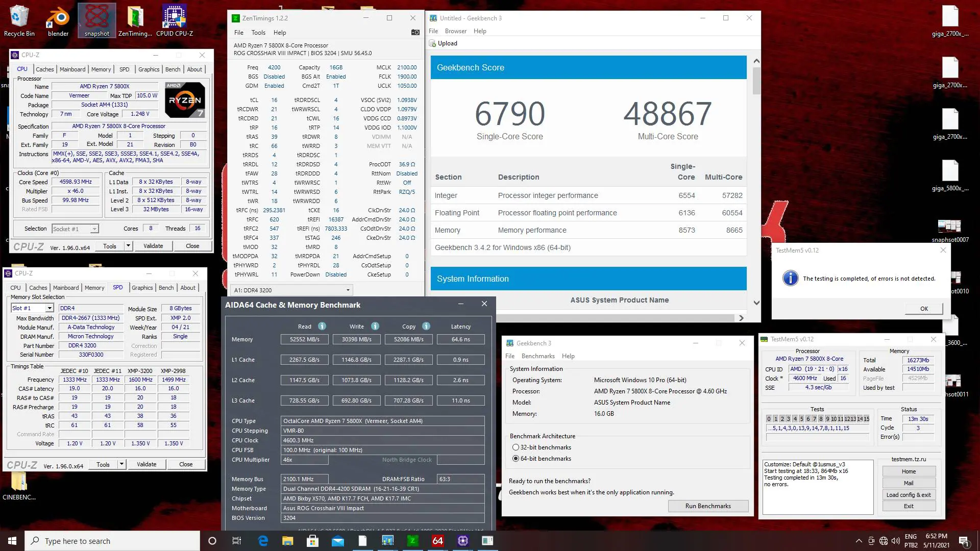The image size is (980, 551).
Task: Switch to AIDA64 taskbar icon
Action: (x=438, y=541)
